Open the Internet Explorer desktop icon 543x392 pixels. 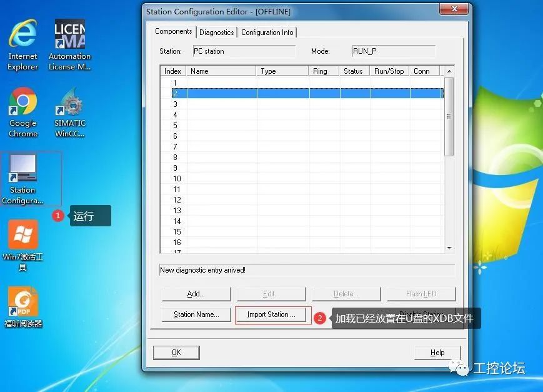23,45
